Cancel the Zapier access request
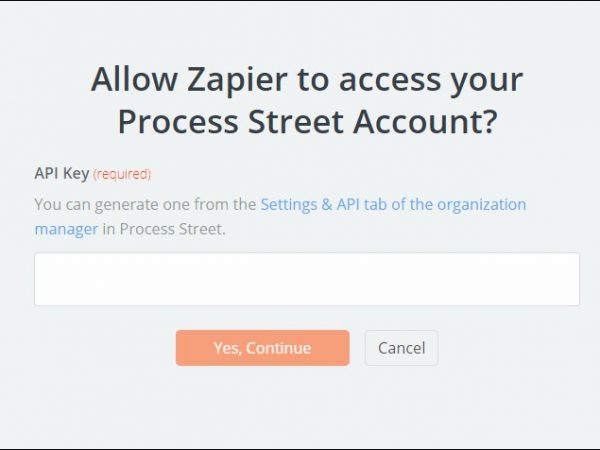 [401, 348]
